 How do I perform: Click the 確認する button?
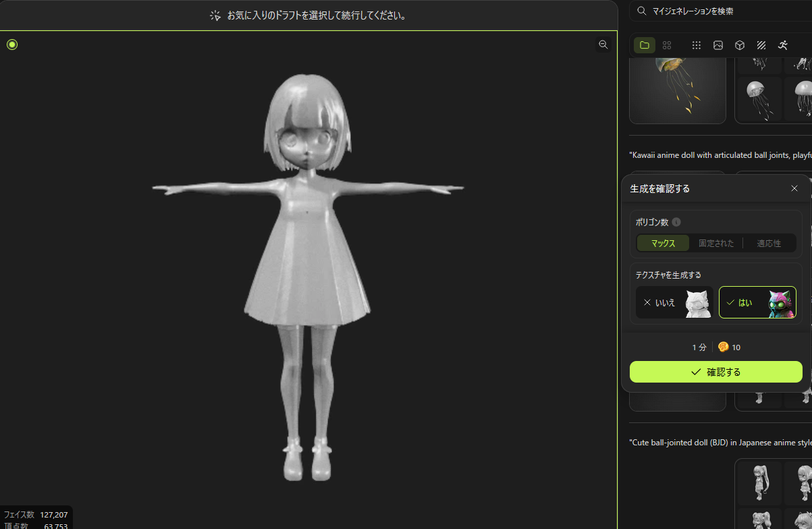[716, 372]
